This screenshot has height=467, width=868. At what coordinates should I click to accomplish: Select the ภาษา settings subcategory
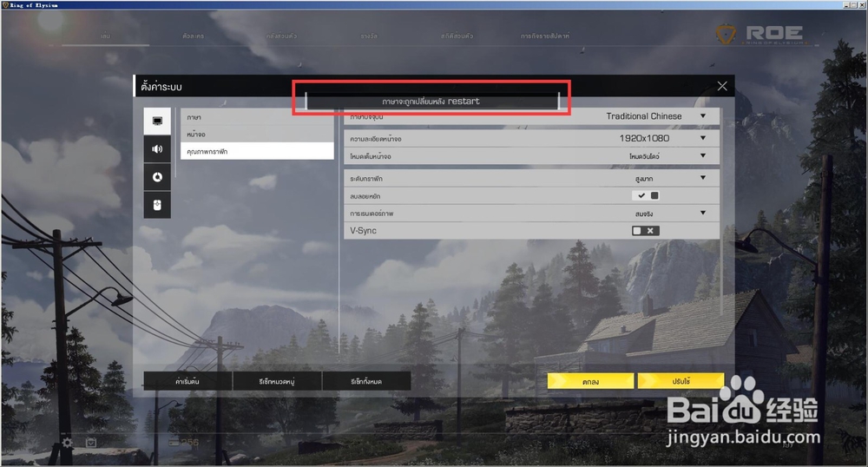pyautogui.click(x=258, y=117)
